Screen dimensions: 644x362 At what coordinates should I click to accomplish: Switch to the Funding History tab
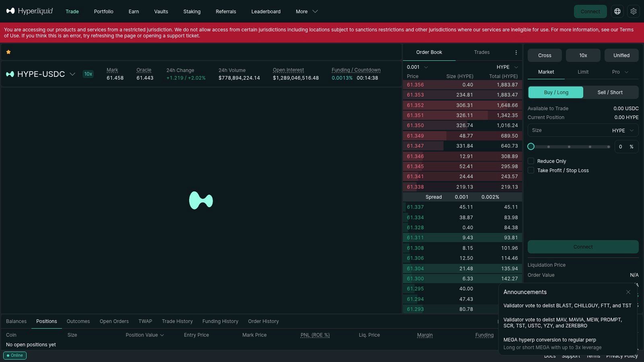point(220,321)
